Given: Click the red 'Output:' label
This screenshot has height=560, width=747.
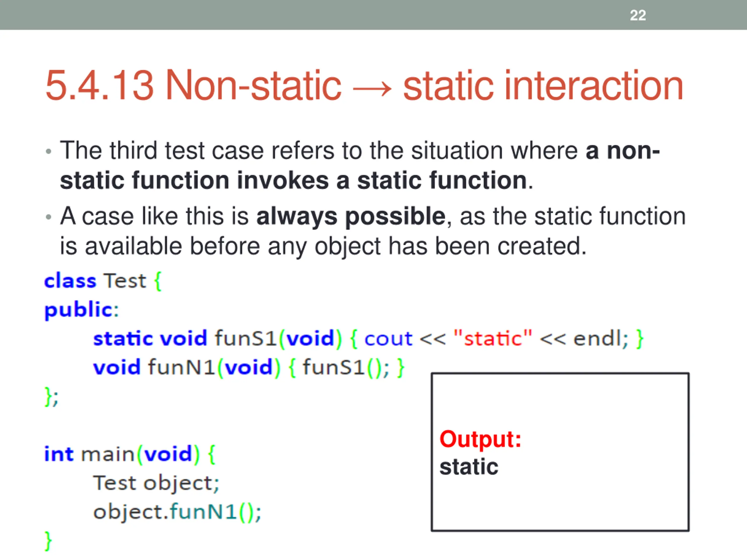Looking at the screenshot, I should [x=481, y=440].
